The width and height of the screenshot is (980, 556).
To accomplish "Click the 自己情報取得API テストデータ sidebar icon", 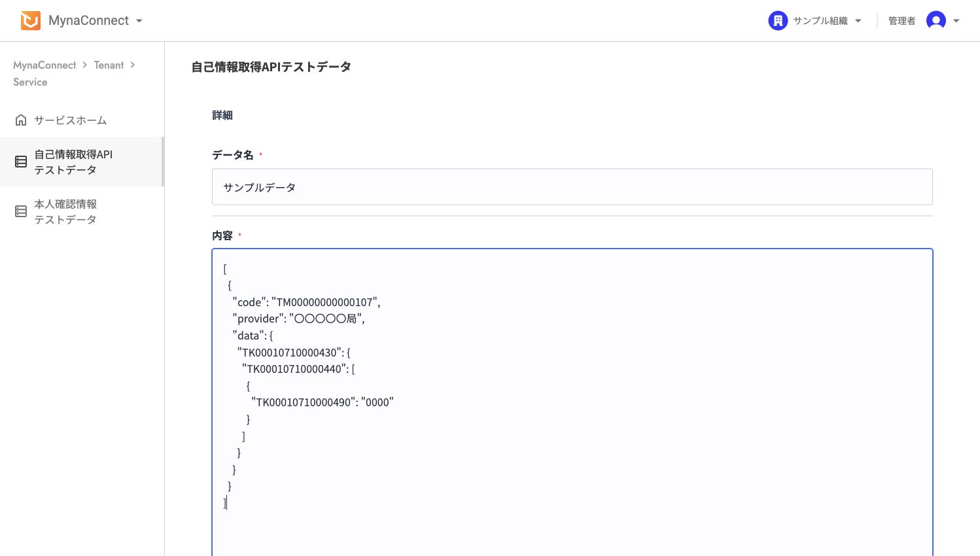I will [x=21, y=162].
